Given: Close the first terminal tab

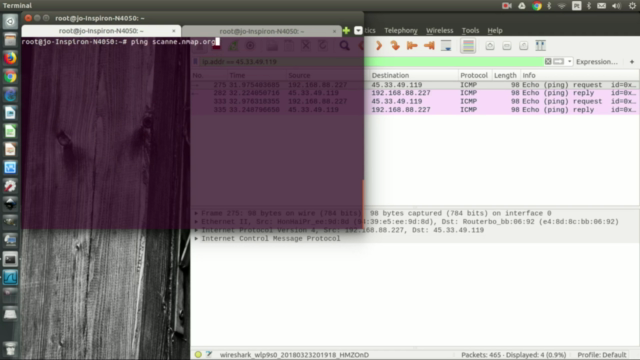Looking at the screenshot, I should (173, 31).
